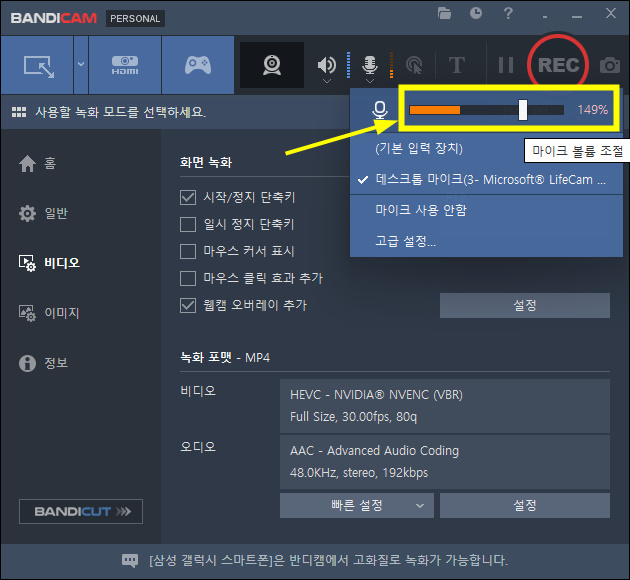Expand the screen recording mode dropdown arrow

point(81,65)
